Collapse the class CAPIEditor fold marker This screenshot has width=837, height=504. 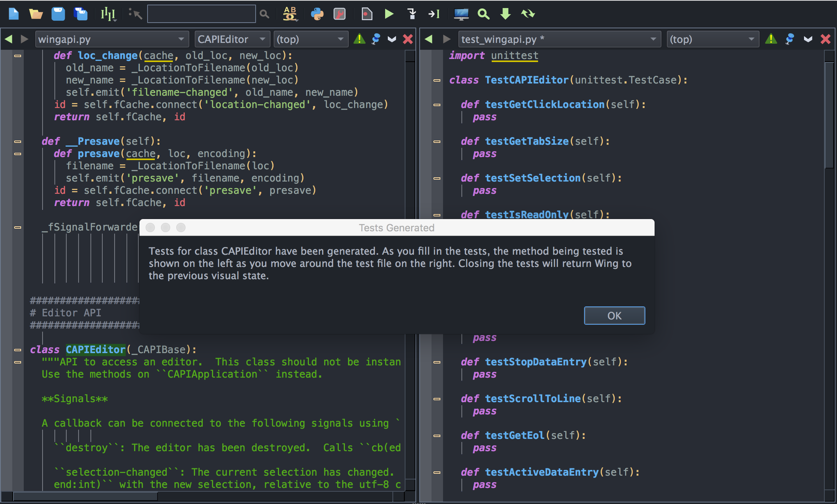pos(18,350)
